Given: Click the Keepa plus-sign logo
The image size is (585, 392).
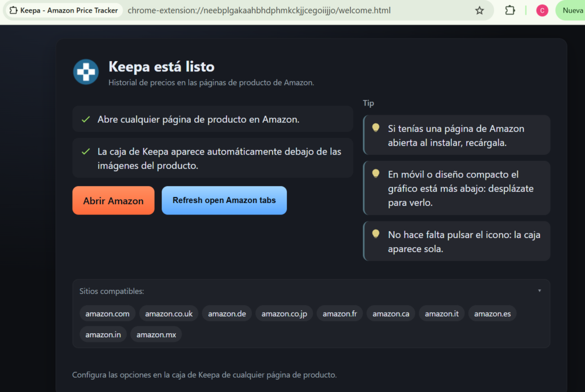Looking at the screenshot, I should point(86,71).
